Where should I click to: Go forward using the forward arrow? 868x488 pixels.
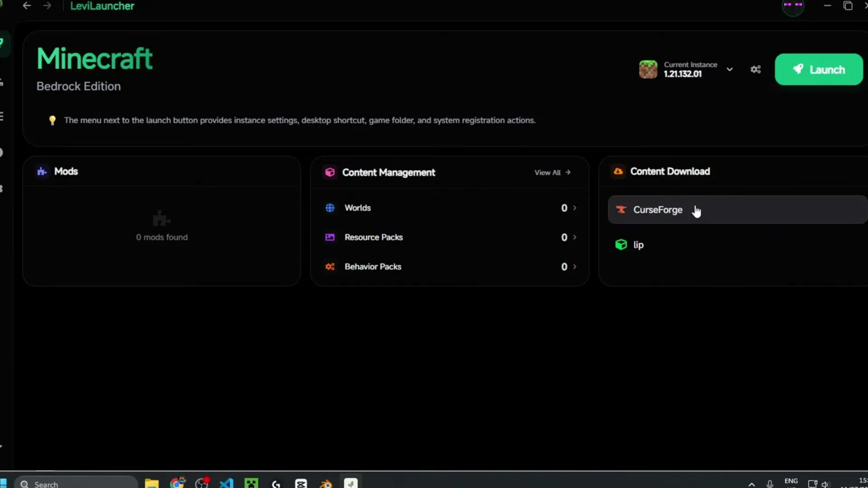tap(47, 6)
